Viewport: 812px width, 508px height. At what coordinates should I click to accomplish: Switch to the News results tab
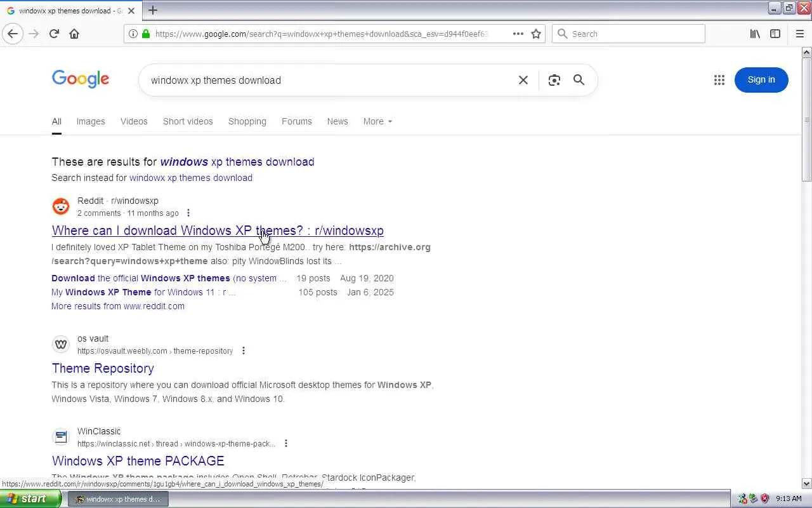coord(337,121)
